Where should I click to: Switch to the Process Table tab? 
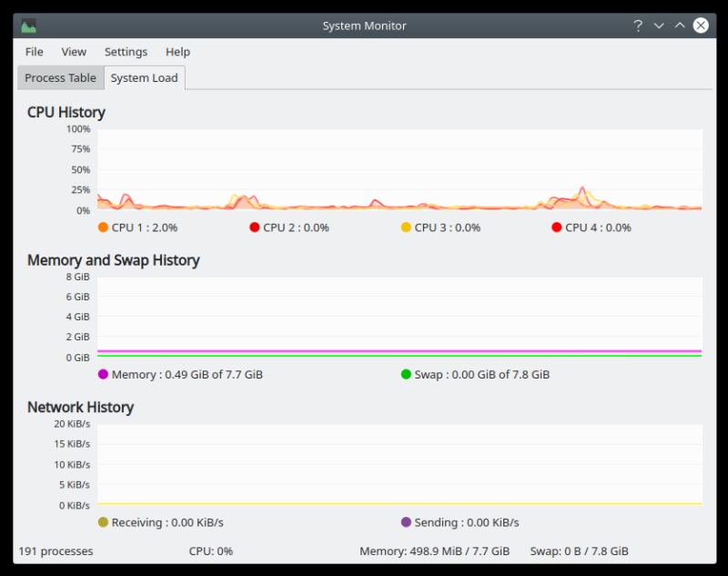(60, 78)
